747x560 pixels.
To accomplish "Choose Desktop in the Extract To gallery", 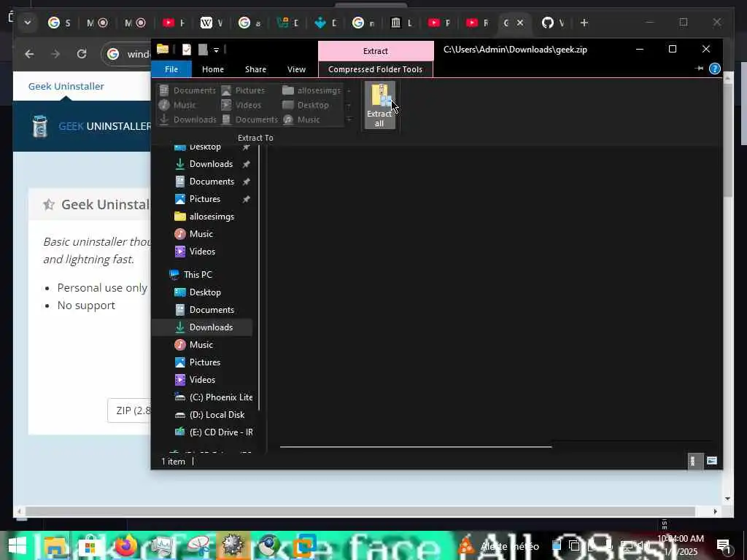I will click(x=306, y=105).
